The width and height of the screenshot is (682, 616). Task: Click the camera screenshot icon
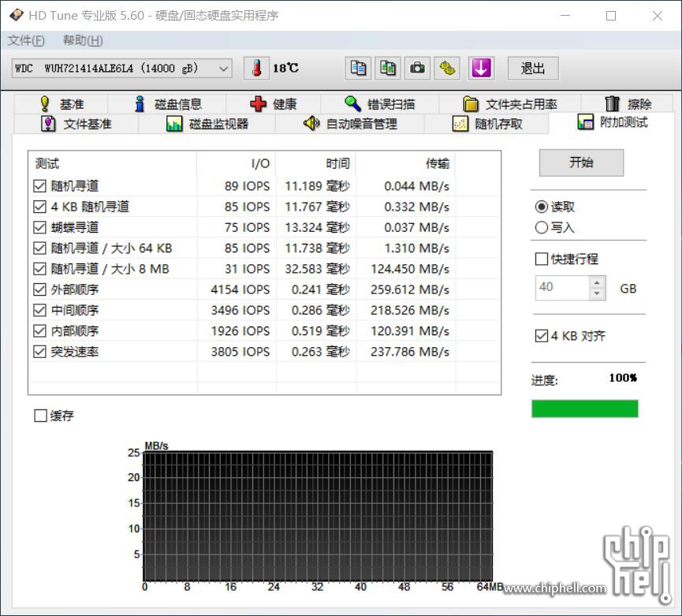(418, 68)
